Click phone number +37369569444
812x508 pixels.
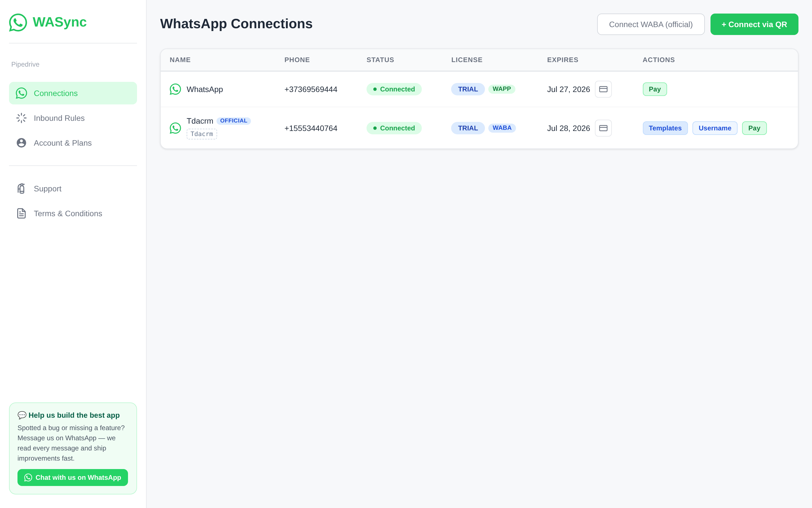pos(311,89)
